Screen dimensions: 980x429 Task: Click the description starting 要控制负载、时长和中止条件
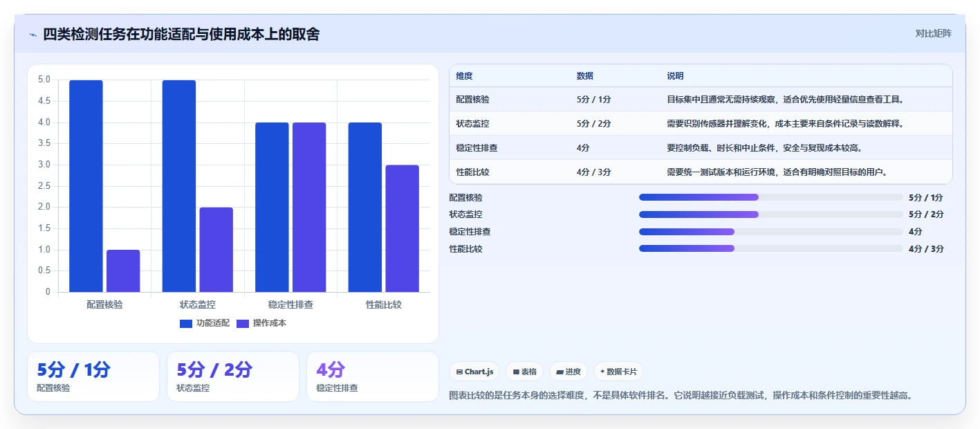pos(764,148)
